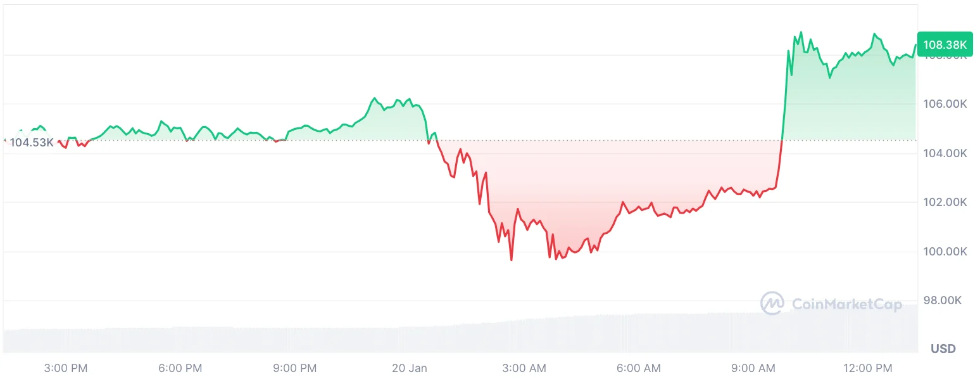Click the USD currency label
The height and width of the screenshot is (379, 980).
[943, 349]
